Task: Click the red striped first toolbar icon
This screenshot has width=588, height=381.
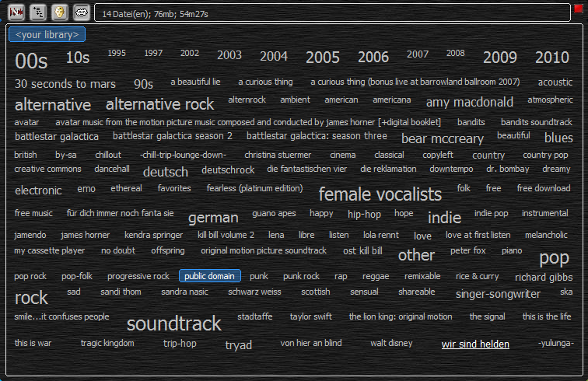Action: (x=16, y=12)
